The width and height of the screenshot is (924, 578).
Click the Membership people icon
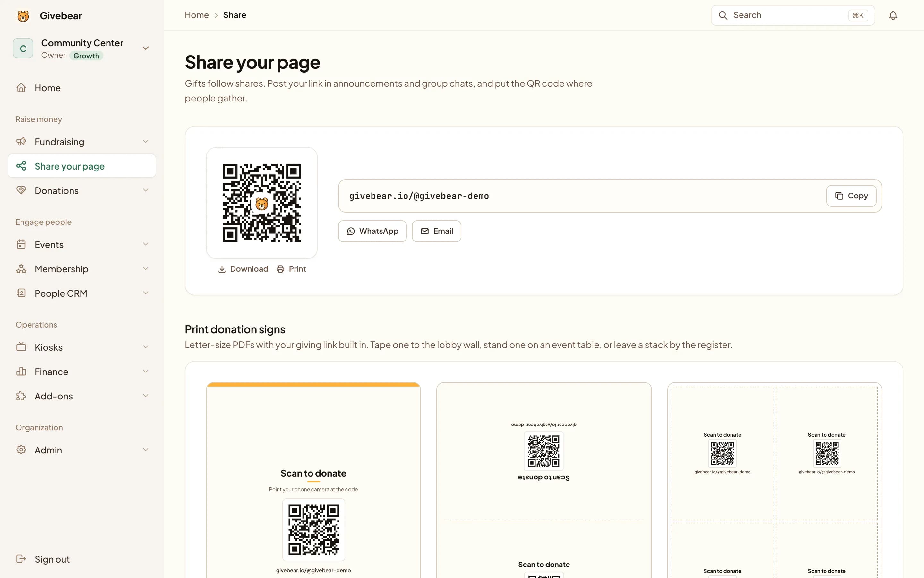point(21,269)
